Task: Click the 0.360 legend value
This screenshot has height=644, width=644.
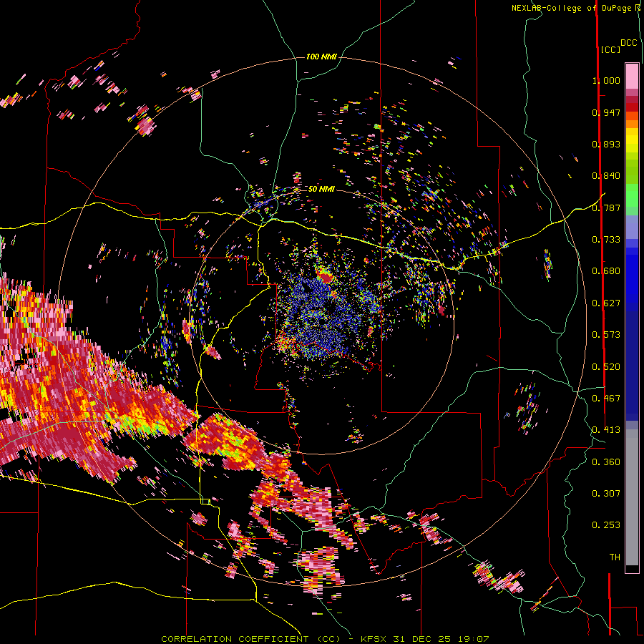Action: pos(606,462)
